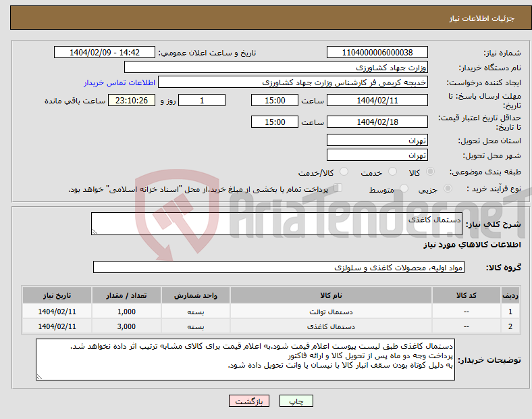Click the date cell in the دستمال کاغذی row

[x=57, y=326]
